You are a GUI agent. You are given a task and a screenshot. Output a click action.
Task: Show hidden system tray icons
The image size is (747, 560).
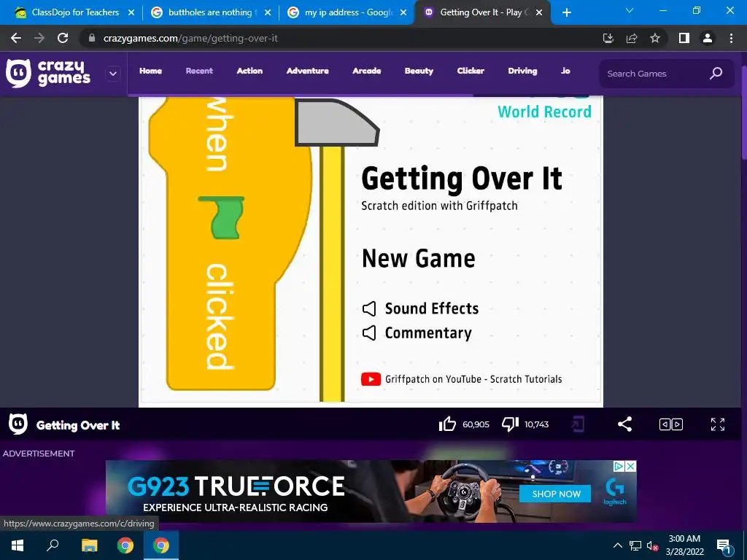click(617, 545)
